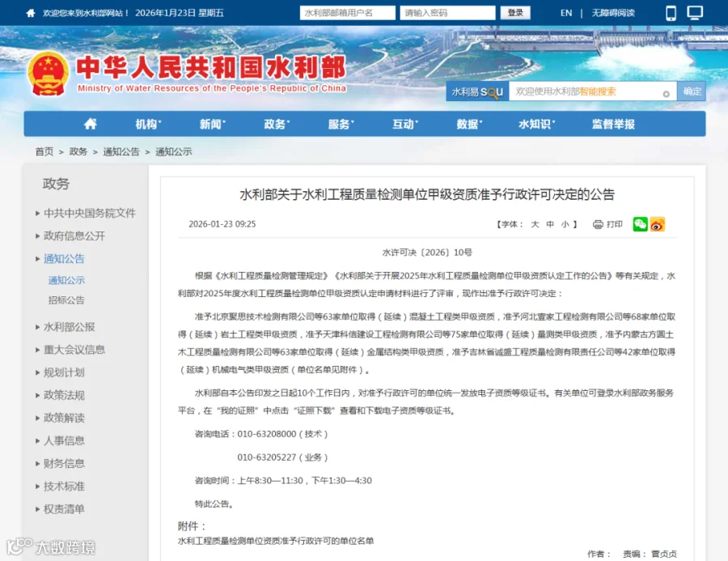
Task: Open the mobile version phone icon
Action: (671, 13)
